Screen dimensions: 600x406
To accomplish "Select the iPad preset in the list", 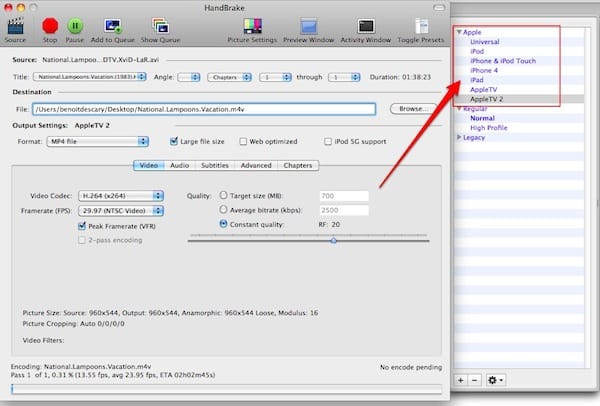I will (x=479, y=80).
